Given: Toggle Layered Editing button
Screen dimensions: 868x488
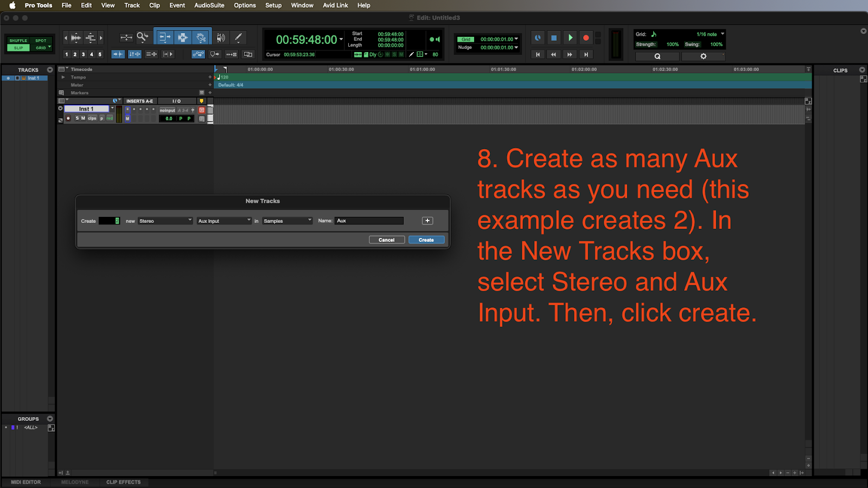Looking at the screenshot, I should (x=248, y=54).
